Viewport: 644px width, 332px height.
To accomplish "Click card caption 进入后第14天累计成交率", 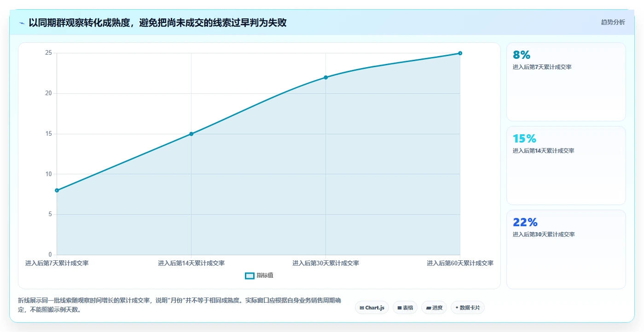I will click(x=543, y=151).
